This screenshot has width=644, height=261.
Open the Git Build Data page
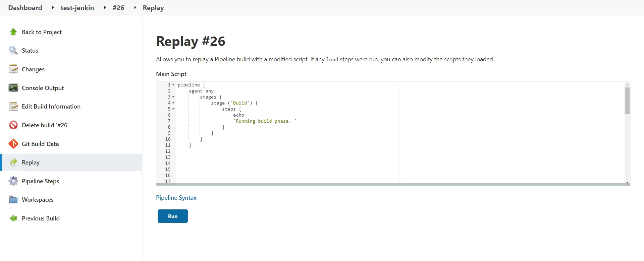40,144
